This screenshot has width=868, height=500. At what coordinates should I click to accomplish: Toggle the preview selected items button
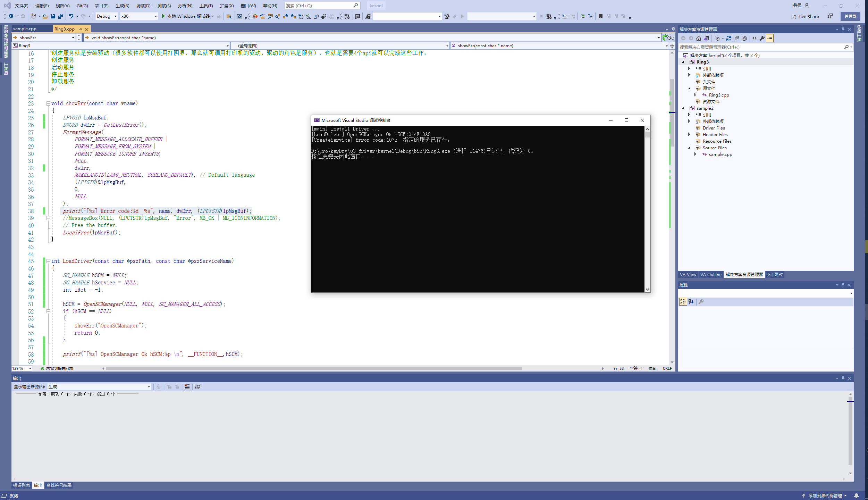coord(770,38)
